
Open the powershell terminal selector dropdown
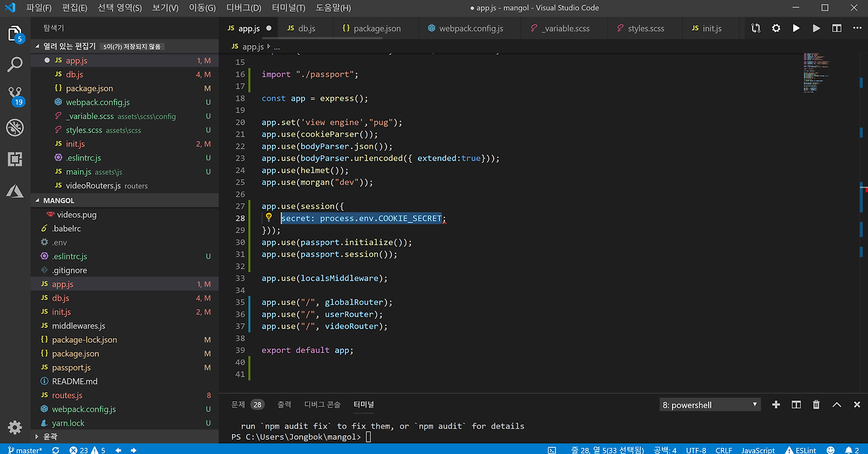[710, 405]
